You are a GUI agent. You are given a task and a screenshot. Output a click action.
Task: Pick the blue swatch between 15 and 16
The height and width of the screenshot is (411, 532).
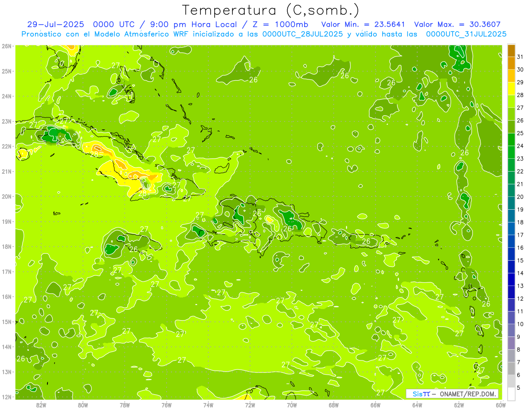[x=511, y=254]
